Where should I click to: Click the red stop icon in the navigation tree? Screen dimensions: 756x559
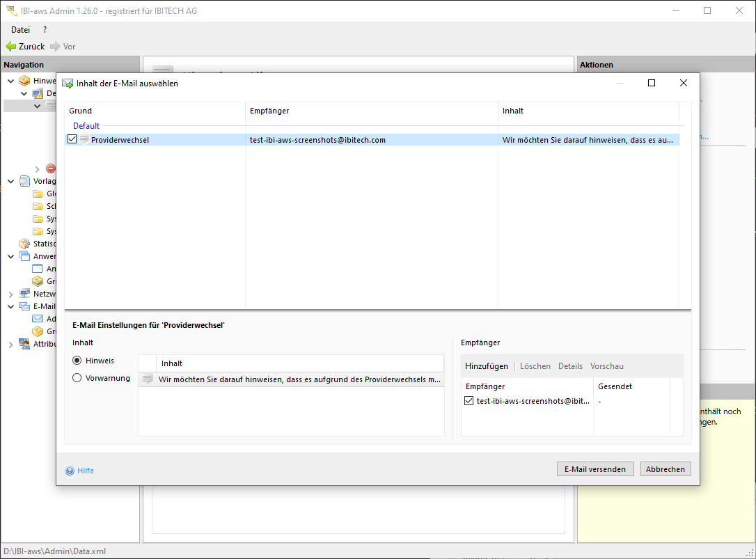[51, 168]
